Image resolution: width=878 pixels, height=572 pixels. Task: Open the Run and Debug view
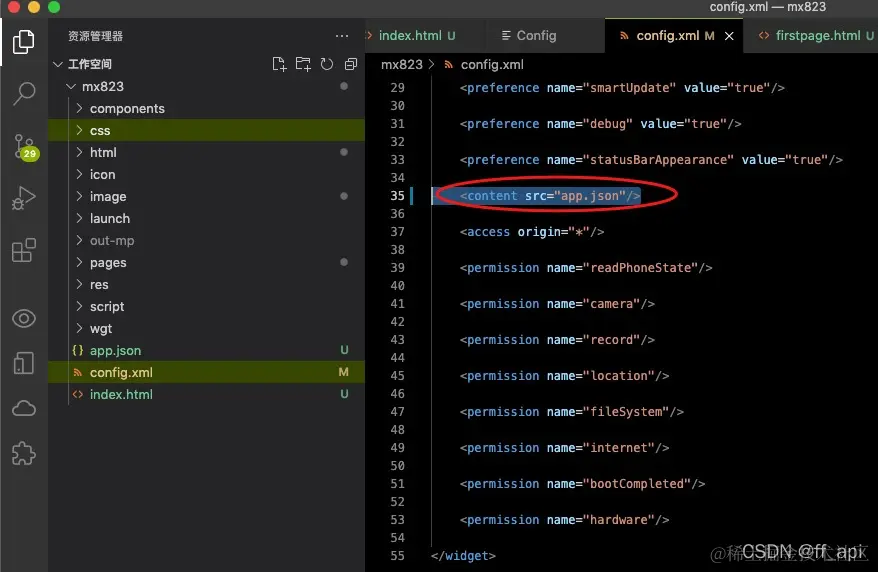point(24,198)
